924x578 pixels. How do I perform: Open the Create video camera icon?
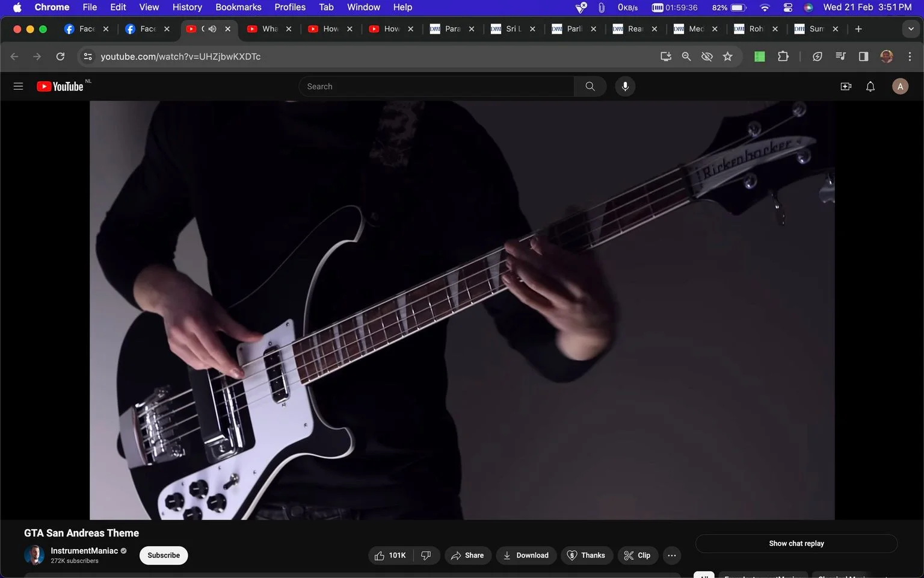click(846, 86)
